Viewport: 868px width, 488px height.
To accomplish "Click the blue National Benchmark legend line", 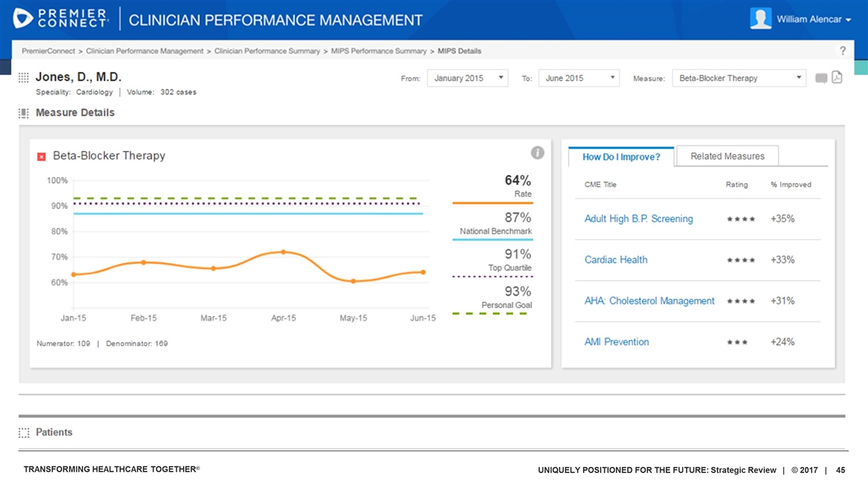I will click(x=492, y=239).
